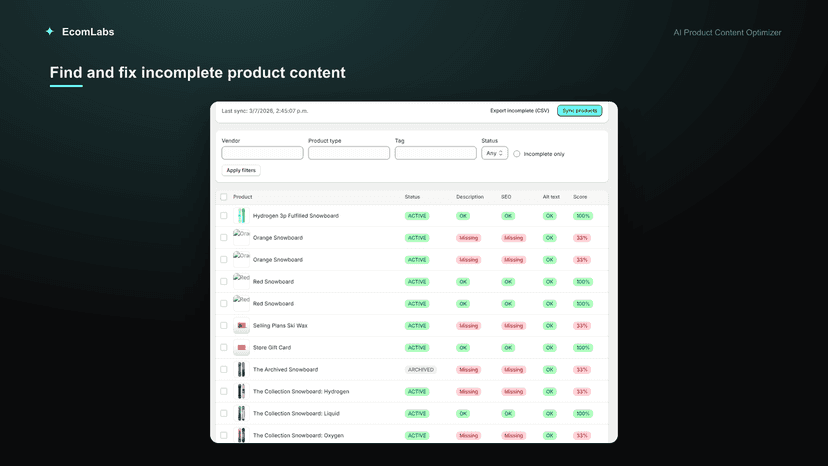Image resolution: width=828 pixels, height=466 pixels.
Task: Click the Apply filters button
Action: 241,170
